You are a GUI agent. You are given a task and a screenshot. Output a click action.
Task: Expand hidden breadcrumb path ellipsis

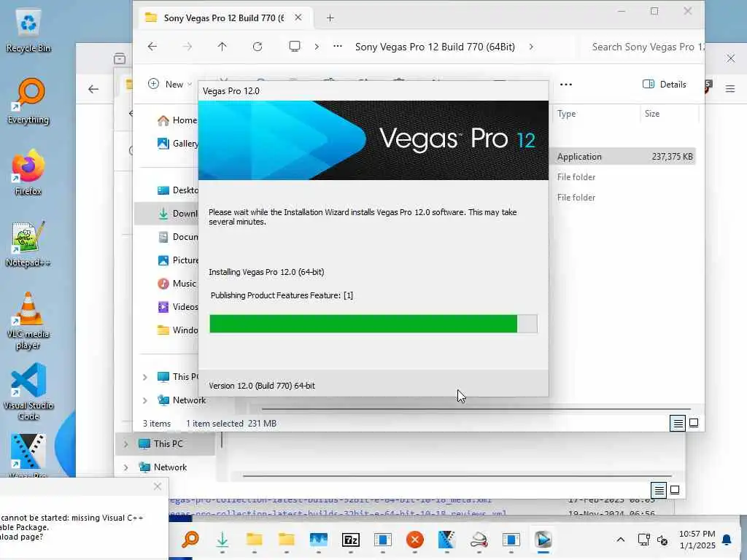[338, 47]
